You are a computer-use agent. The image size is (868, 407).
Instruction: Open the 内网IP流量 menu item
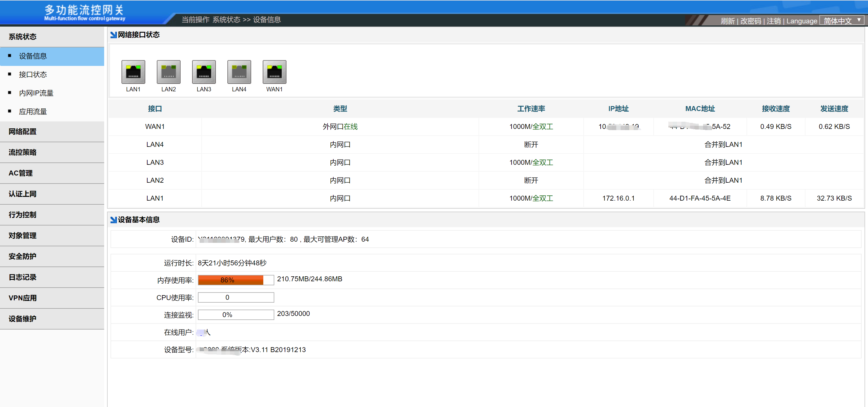(36, 93)
